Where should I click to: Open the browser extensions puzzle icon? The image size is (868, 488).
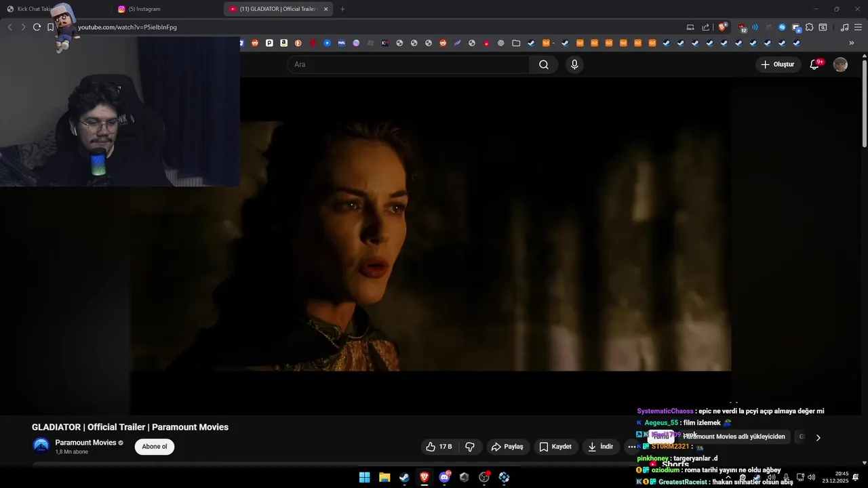coord(809,27)
